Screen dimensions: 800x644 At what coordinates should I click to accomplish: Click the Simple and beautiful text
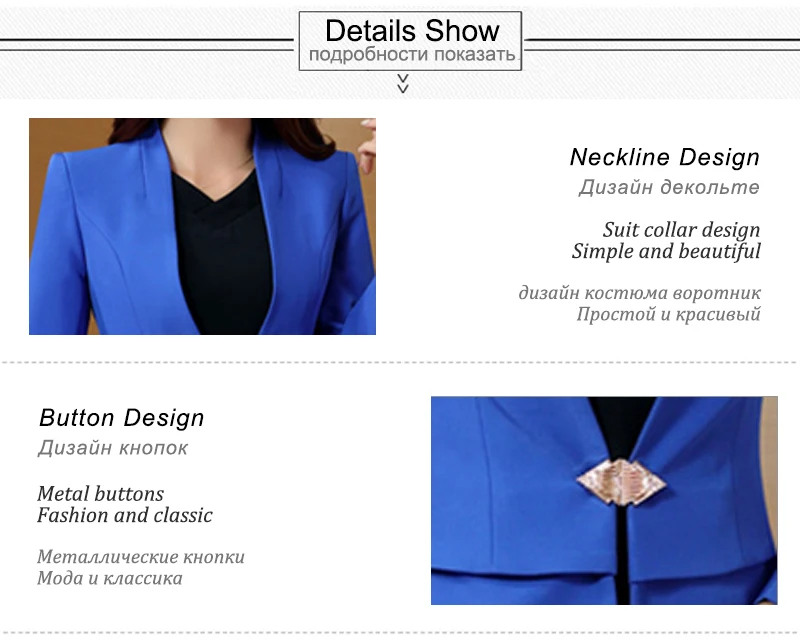coord(666,252)
